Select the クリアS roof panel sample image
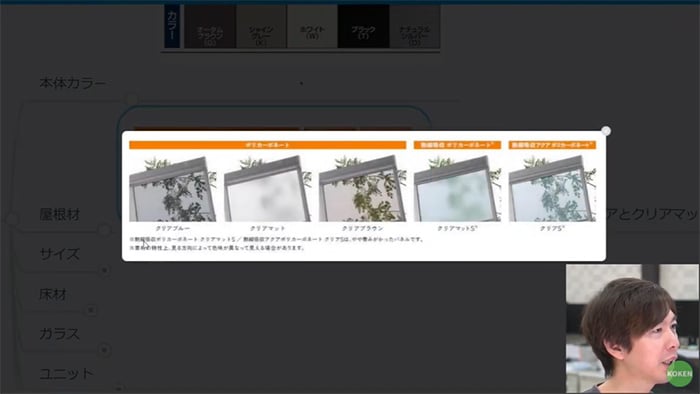700x394 pixels. (x=552, y=188)
